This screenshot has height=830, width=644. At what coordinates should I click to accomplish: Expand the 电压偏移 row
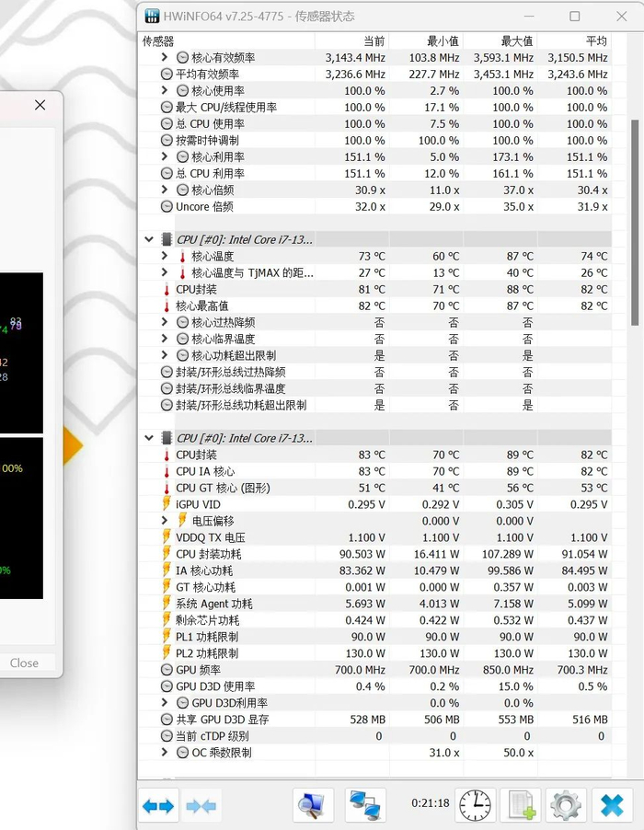pos(165,520)
